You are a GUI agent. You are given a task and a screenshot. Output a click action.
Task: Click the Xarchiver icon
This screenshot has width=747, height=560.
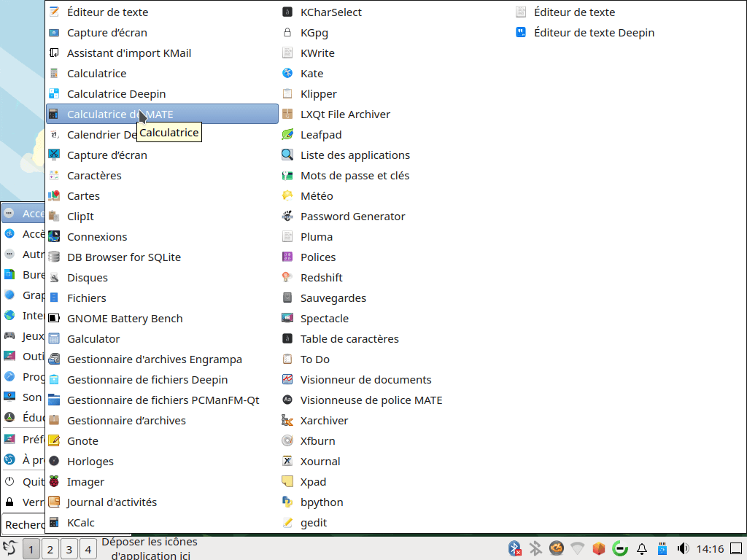coord(287,421)
